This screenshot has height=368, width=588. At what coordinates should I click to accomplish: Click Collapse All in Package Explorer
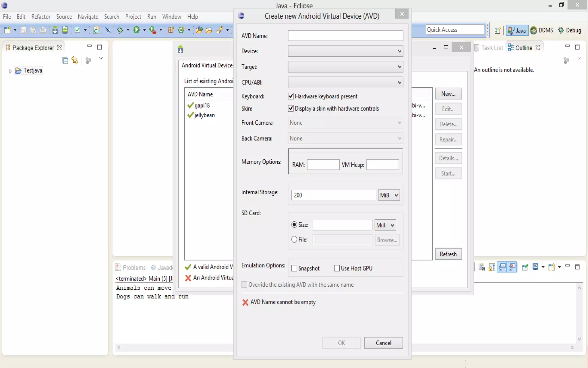pyautogui.click(x=65, y=60)
